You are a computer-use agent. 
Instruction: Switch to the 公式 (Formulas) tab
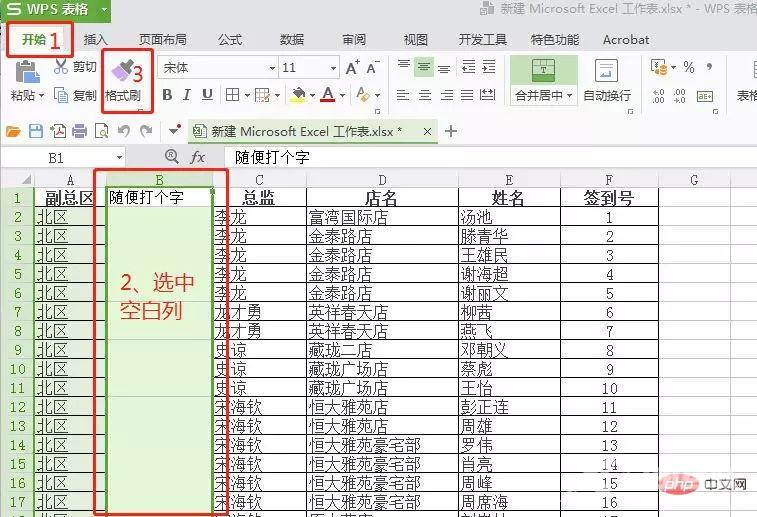click(229, 40)
